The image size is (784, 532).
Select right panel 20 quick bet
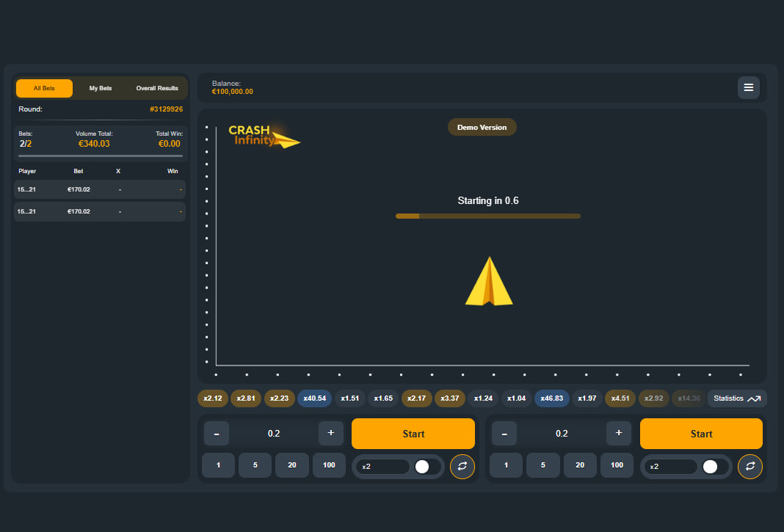pos(580,465)
